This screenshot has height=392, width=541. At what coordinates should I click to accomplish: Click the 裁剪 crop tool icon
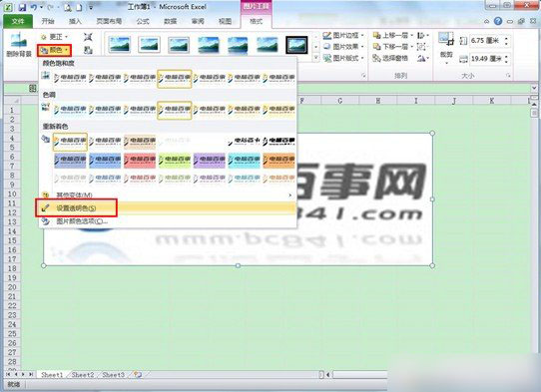446,39
